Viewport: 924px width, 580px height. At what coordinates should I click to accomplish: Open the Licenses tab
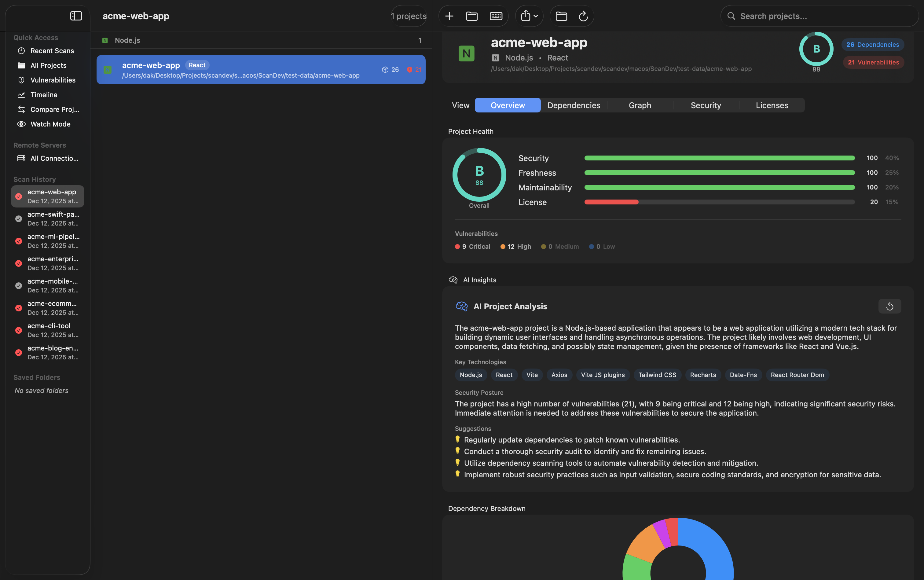(771, 105)
